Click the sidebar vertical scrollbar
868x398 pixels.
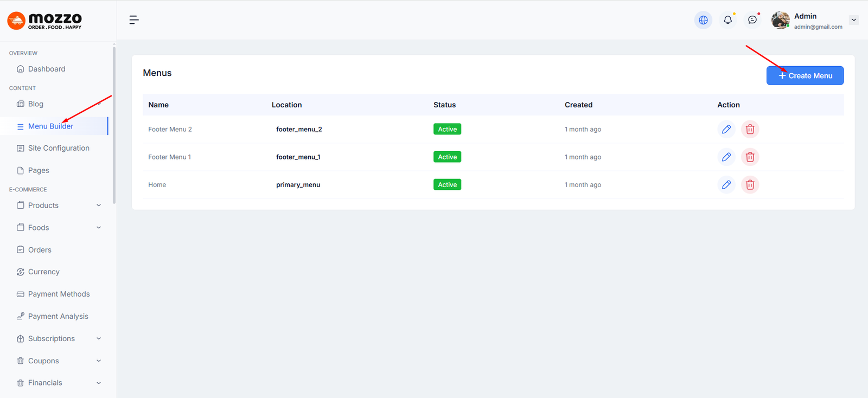[114, 125]
